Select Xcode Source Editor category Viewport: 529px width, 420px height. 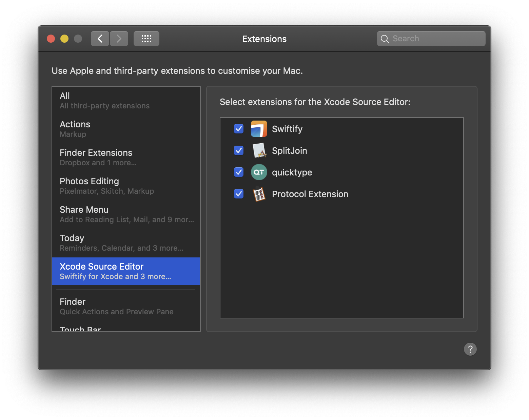tap(126, 271)
